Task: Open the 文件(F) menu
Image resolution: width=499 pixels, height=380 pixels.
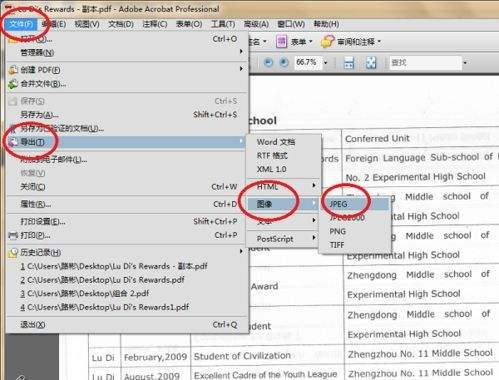Action: pyautogui.click(x=21, y=24)
